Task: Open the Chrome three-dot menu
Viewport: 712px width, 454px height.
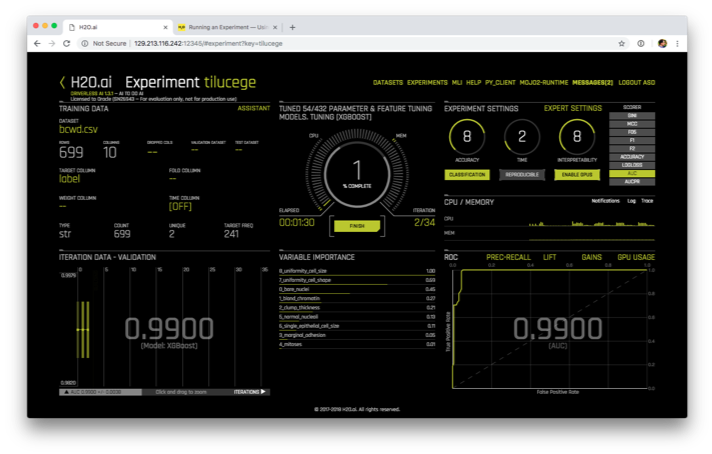Action: pyautogui.click(x=679, y=44)
